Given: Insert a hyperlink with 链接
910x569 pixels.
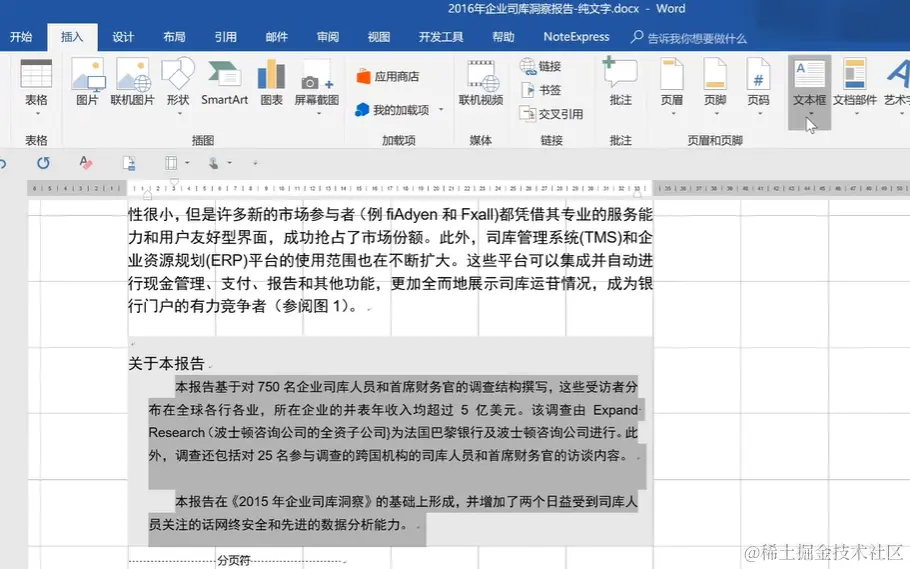Looking at the screenshot, I should (540, 66).
